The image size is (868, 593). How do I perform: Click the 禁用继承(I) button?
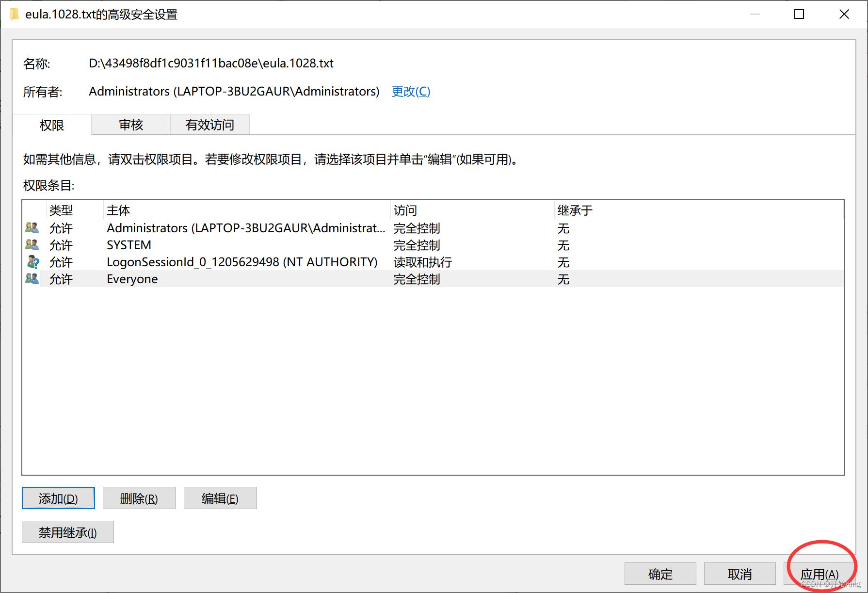(68, 532)
